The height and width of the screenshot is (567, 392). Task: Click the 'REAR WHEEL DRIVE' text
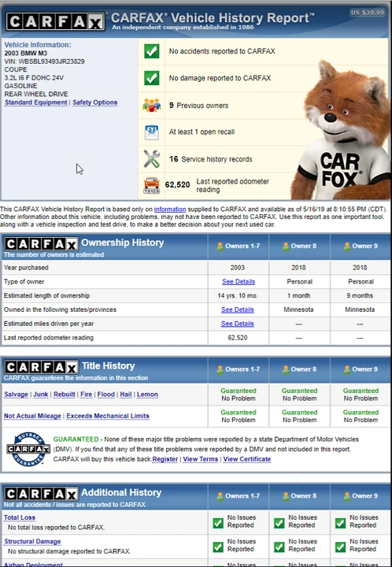pos(36,94)
